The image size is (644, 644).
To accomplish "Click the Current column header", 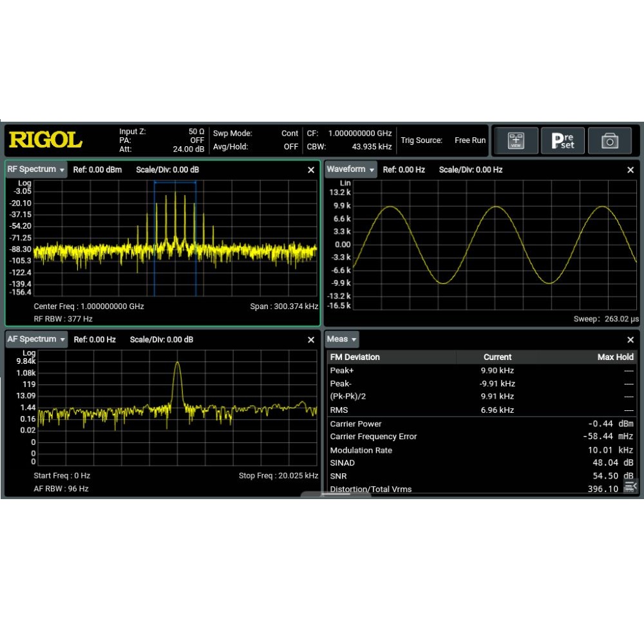I will tap(497, 357).
